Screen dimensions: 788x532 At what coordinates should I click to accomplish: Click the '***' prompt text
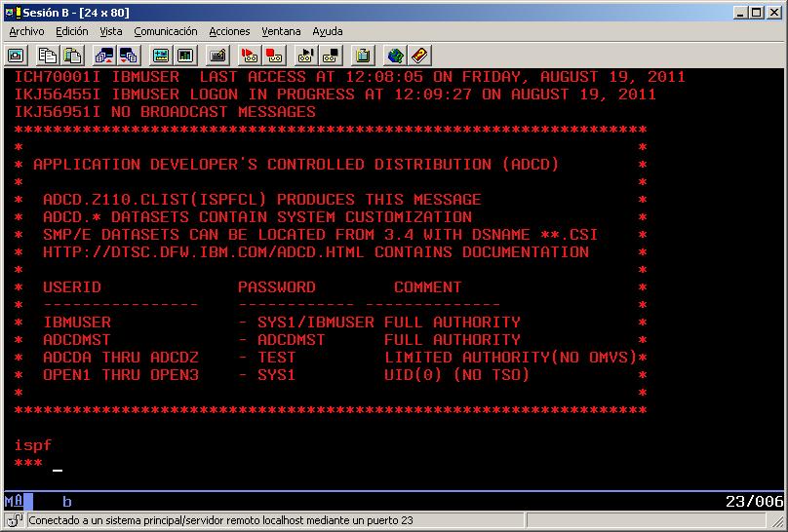pos(28,462)
